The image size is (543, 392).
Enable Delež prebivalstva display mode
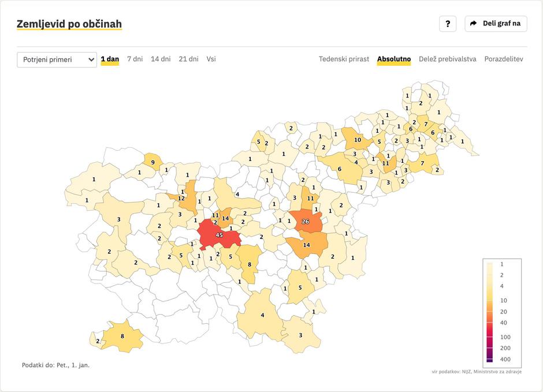(x=447, y=59)
